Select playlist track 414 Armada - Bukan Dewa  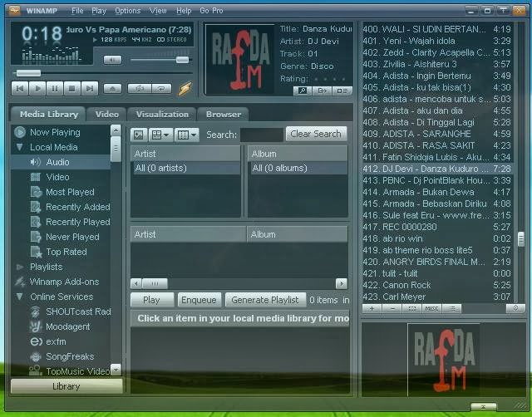click(437, 192)
